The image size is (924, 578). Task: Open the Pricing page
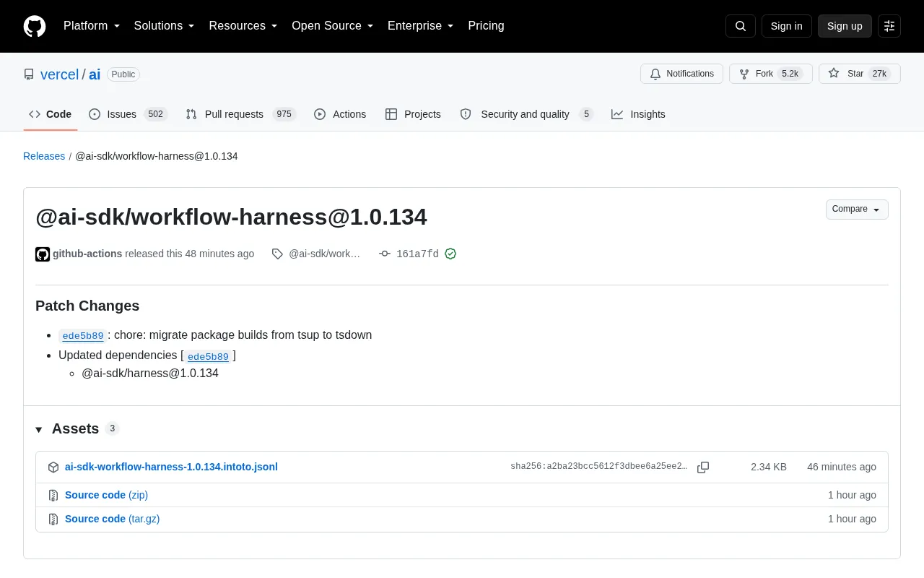[486, 26]
